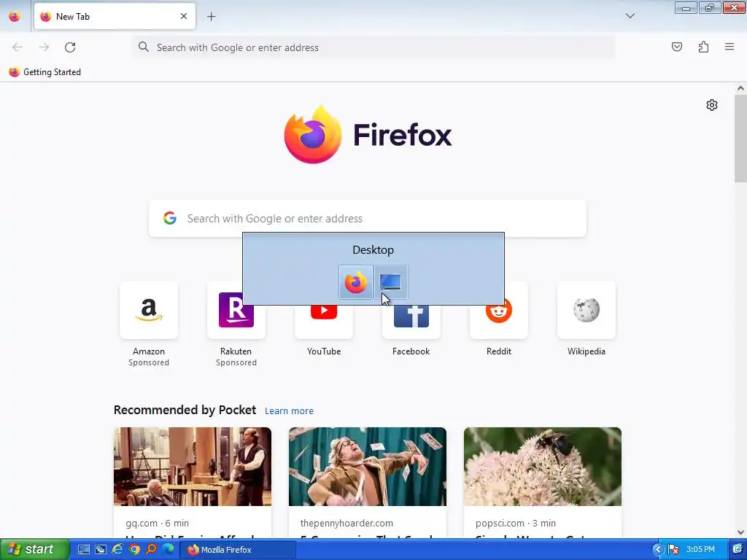
Task: Open the Firefox application menu
Action: [x=729, y=47]
